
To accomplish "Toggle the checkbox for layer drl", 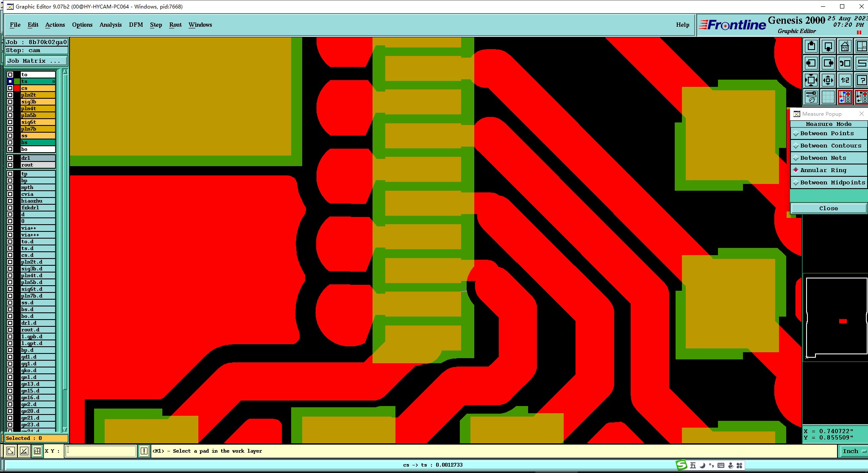I will coord(10,158).
